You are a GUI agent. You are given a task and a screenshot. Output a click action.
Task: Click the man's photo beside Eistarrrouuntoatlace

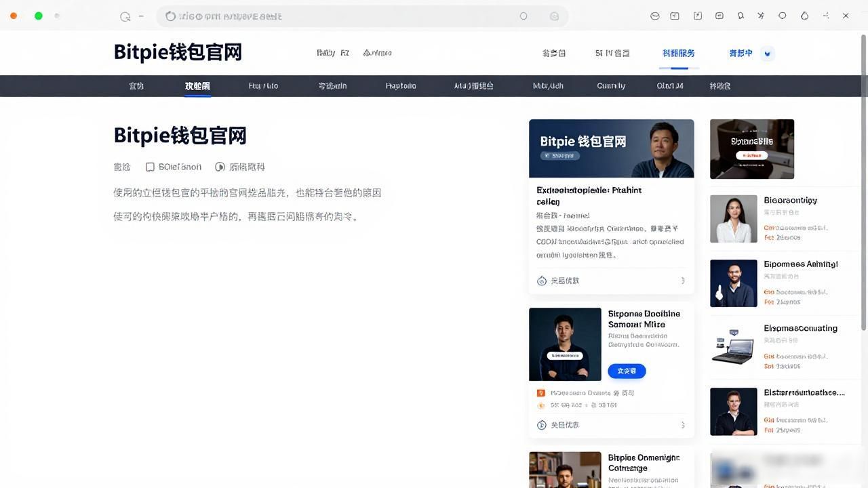tap(734, 411)
